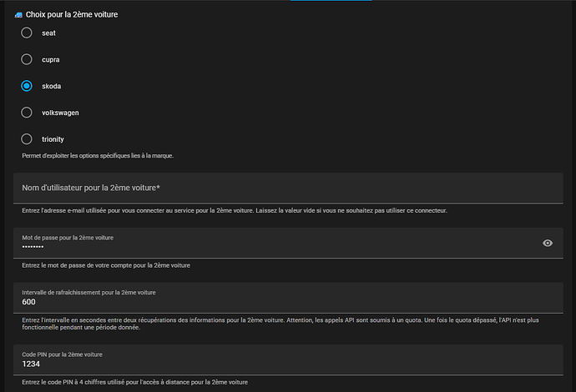The width and height of the screenshot is (576, 392).
Task: Pick the volkswagen radio button
Action: (27, 113)
